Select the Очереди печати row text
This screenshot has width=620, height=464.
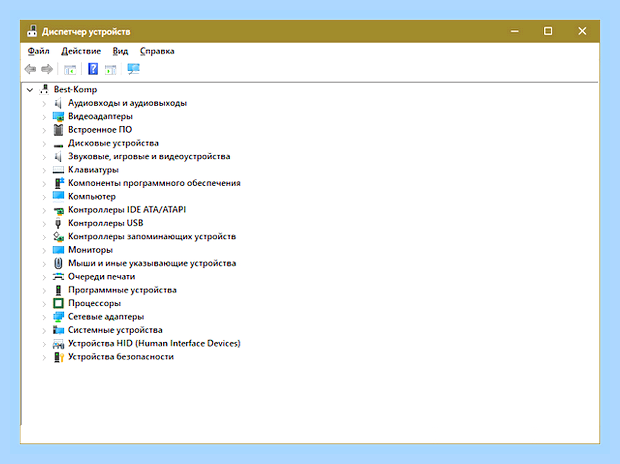click(102, 277)
